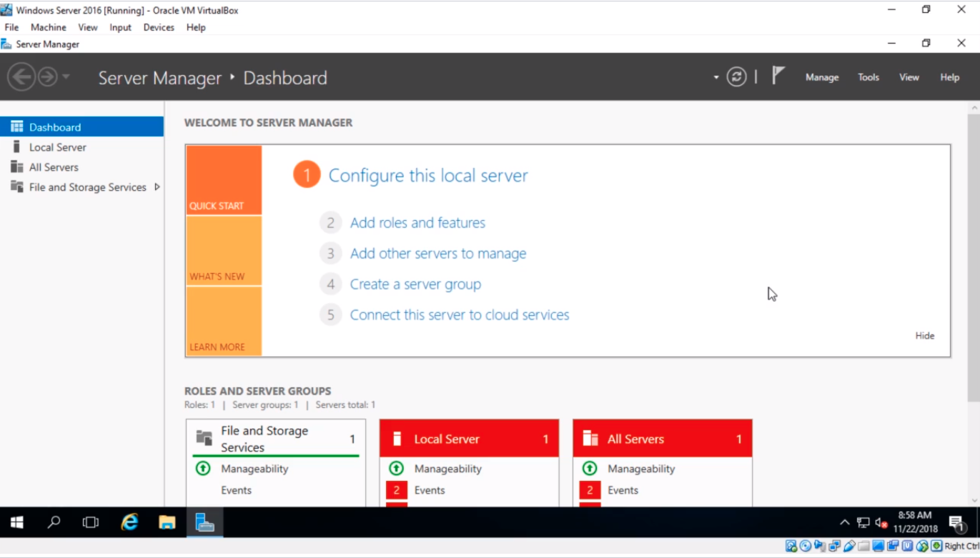
Task: Click Add other servers to manage link
Action: point(438,254)
